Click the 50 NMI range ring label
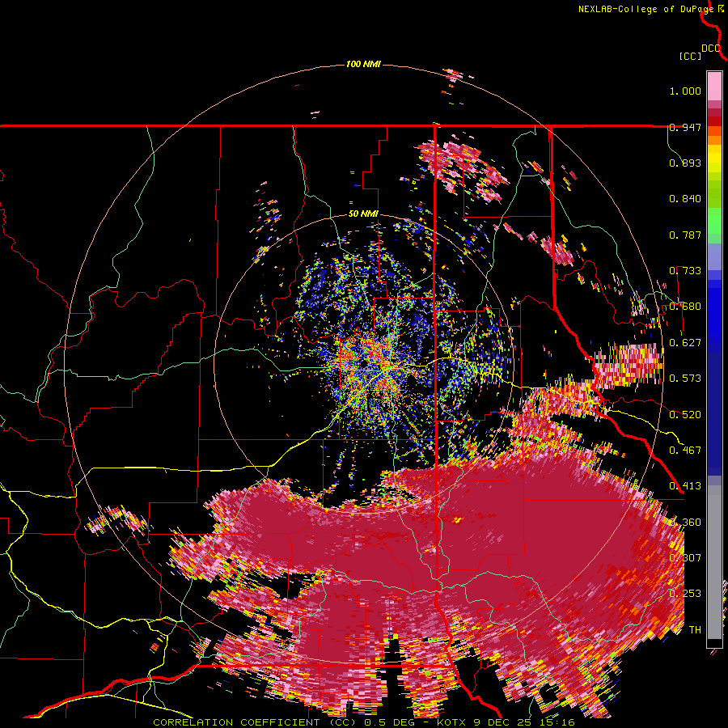Image resolution: width=728 pixels, height=728 pixels. pos(363,214)
